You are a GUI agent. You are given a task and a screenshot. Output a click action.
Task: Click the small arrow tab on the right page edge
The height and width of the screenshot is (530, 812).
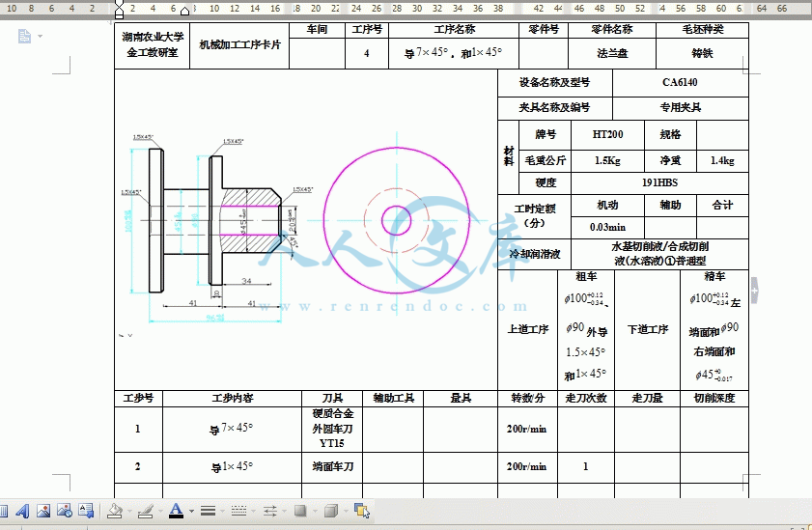[754, 291]
